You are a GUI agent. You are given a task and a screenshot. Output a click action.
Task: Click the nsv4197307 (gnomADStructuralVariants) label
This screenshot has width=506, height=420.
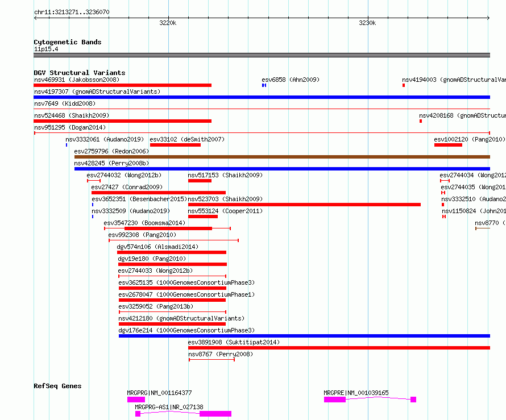point(97,92)
